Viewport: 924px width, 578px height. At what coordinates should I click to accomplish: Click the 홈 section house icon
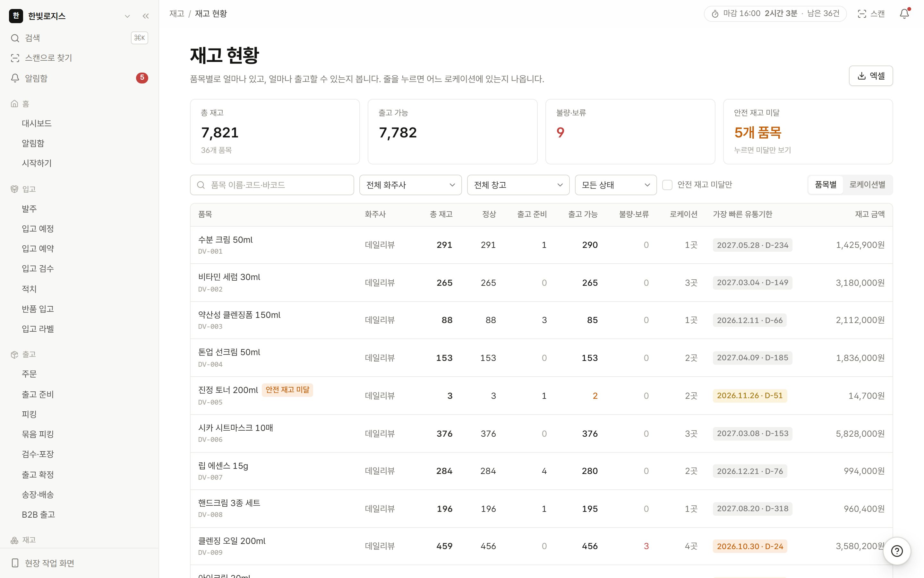(14, 104)
